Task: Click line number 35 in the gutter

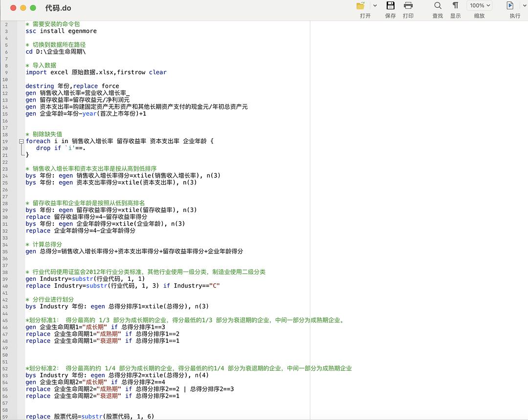Action: click(x=5, y=252)
